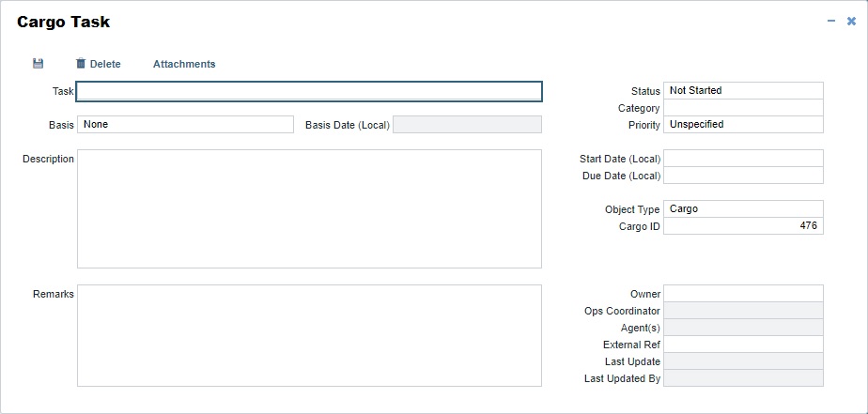Click inside the Description text area
Image resolution: width=868 pixels, height=414 pixels.
[x=309, y=208]
